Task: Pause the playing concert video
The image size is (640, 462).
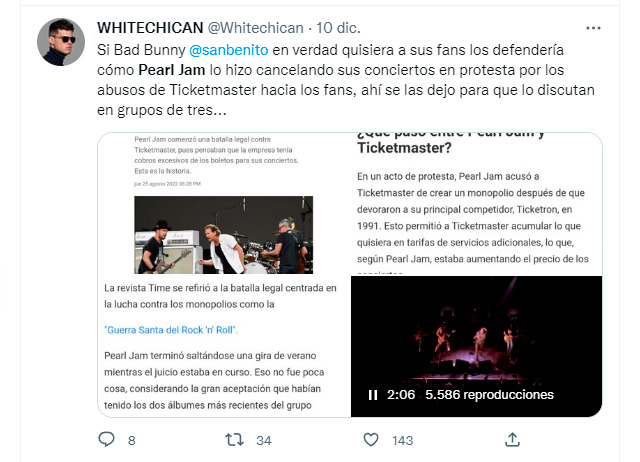Action: tap(373, 395)
